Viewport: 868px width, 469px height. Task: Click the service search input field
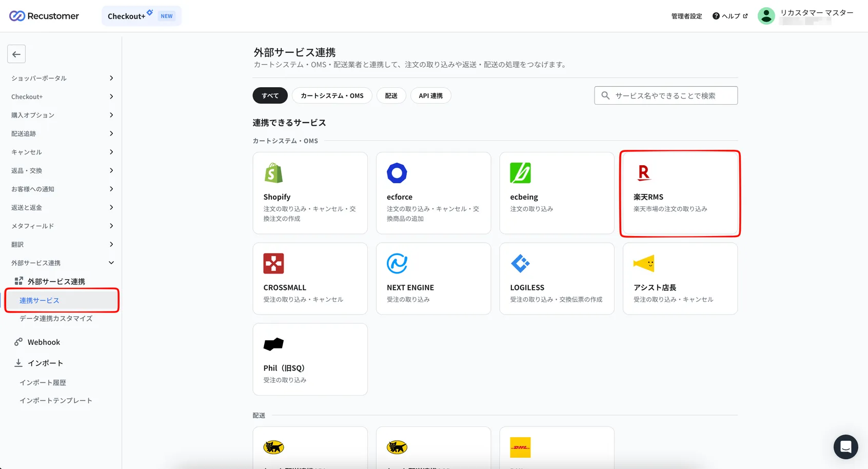tap(666, 95)
